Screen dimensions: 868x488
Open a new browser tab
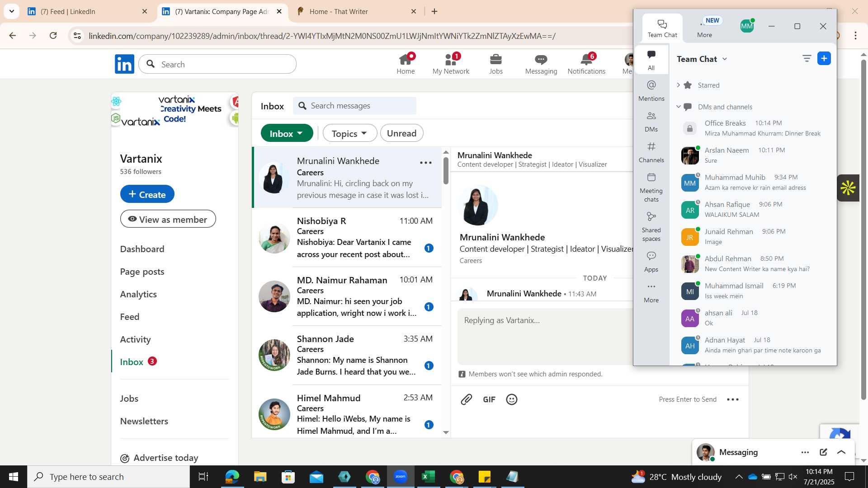pos(434,12)
